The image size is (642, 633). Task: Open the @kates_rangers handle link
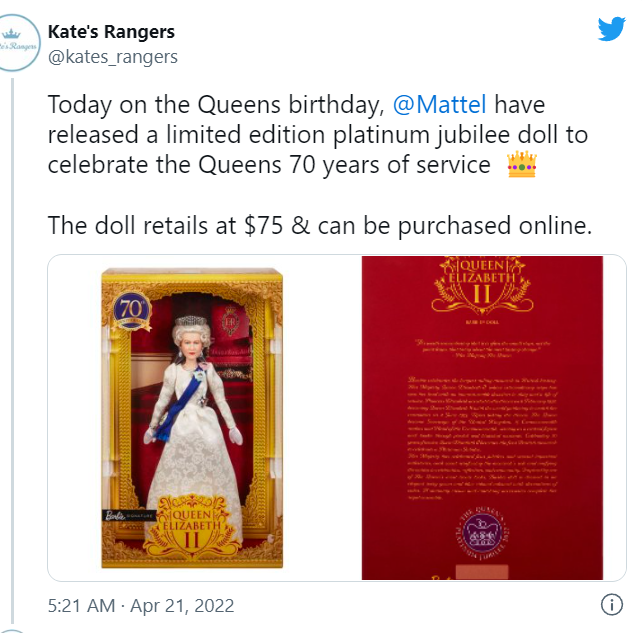pyautogui.click(x=113, y=57)
